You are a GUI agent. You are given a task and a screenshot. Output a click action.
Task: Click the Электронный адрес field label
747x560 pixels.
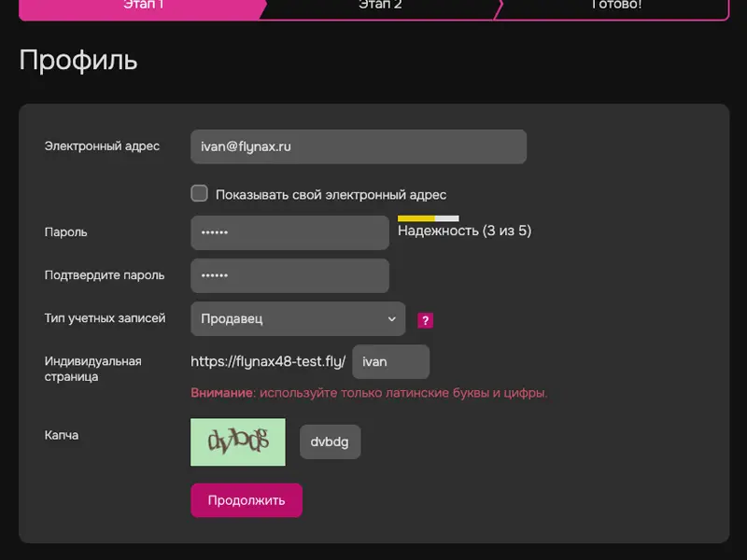click(102, 146)
